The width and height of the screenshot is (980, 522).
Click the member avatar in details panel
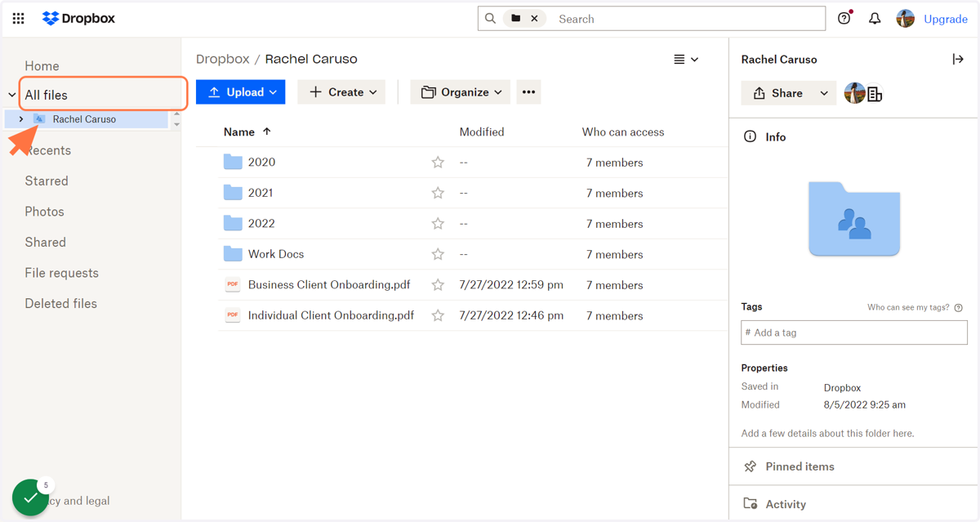click(854, 93)
